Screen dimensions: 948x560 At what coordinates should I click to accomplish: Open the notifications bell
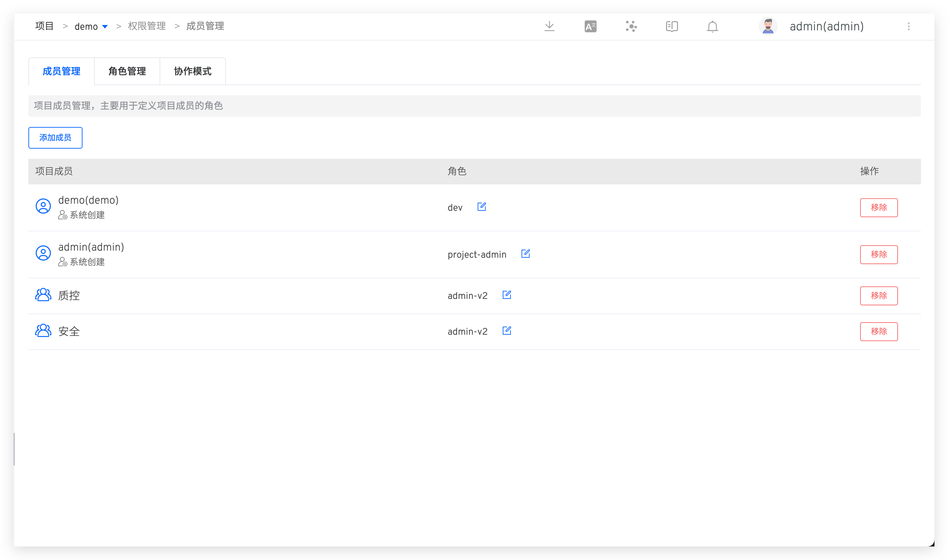[x=712, y=26]
